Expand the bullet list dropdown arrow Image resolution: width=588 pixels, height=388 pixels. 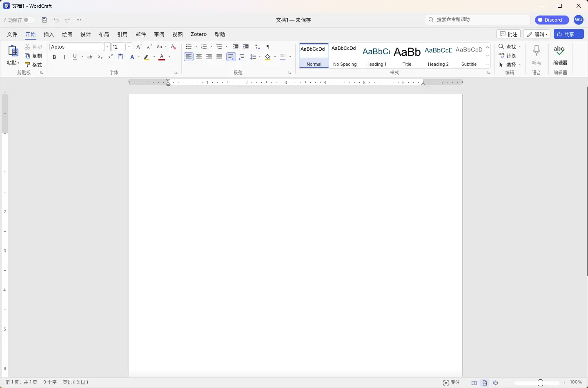[196, 47]
